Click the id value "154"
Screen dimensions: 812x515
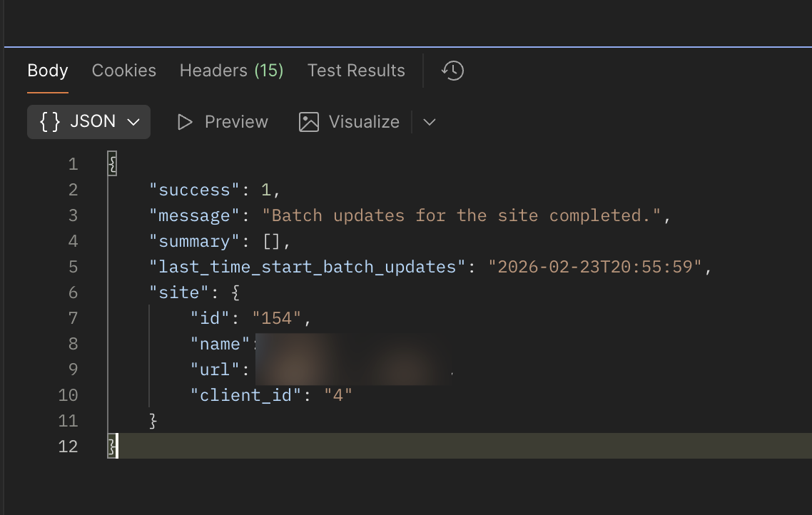point(277,318)
